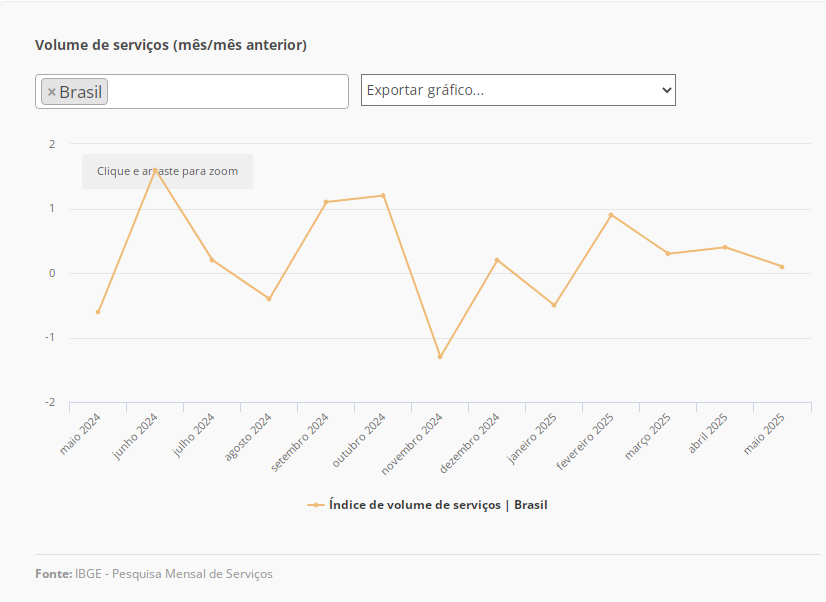Select the julho 2024 data point
Image resolution: width=826 pixels, height=602 pixels.
coord(212,260)
